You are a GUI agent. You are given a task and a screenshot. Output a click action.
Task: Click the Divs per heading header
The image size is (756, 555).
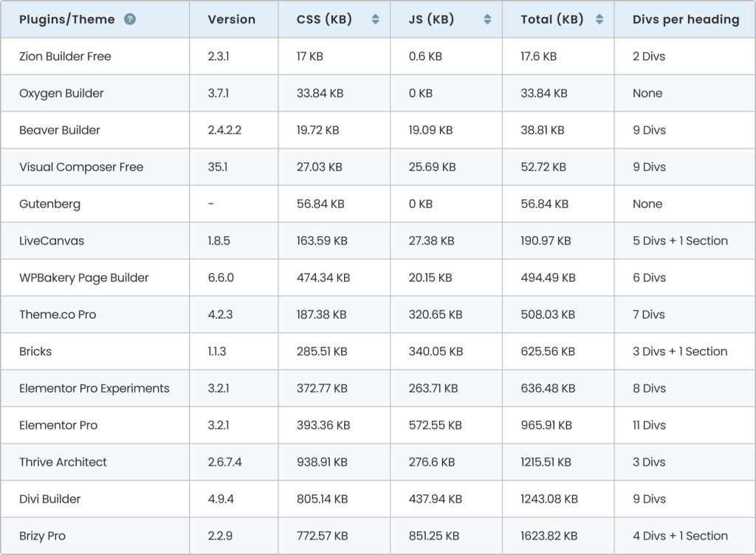(x=685, y=20)
